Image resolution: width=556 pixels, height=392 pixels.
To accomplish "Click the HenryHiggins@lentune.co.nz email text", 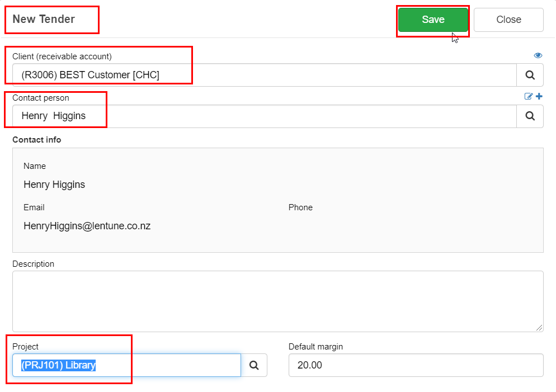I will click(x=87, y=226).
